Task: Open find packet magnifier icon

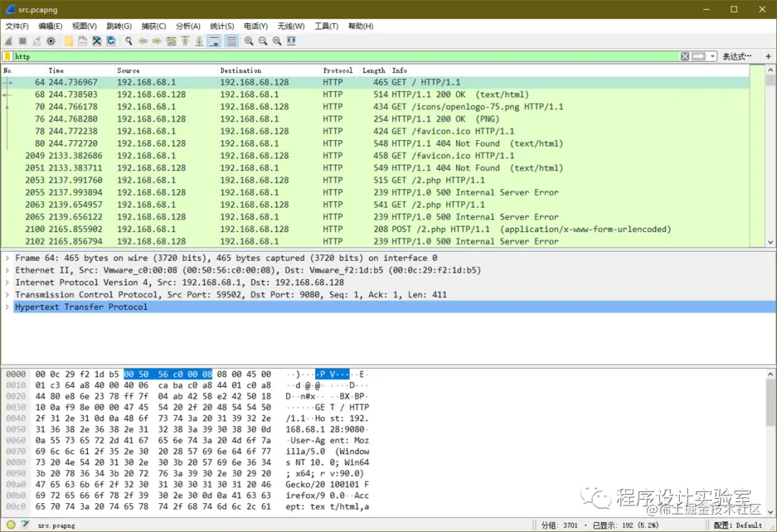Action: tap(129, 41)
